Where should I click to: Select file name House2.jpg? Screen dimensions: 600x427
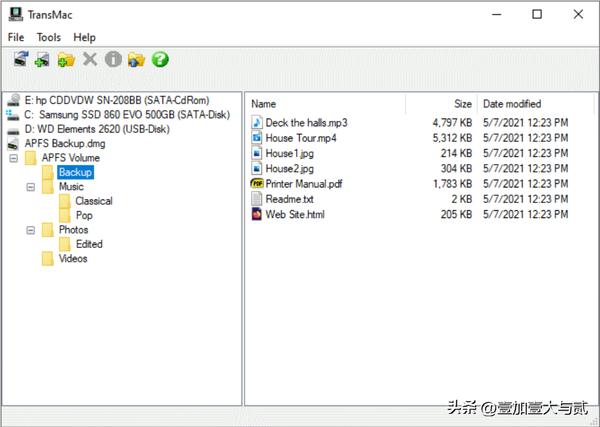(x=290, y=168)
